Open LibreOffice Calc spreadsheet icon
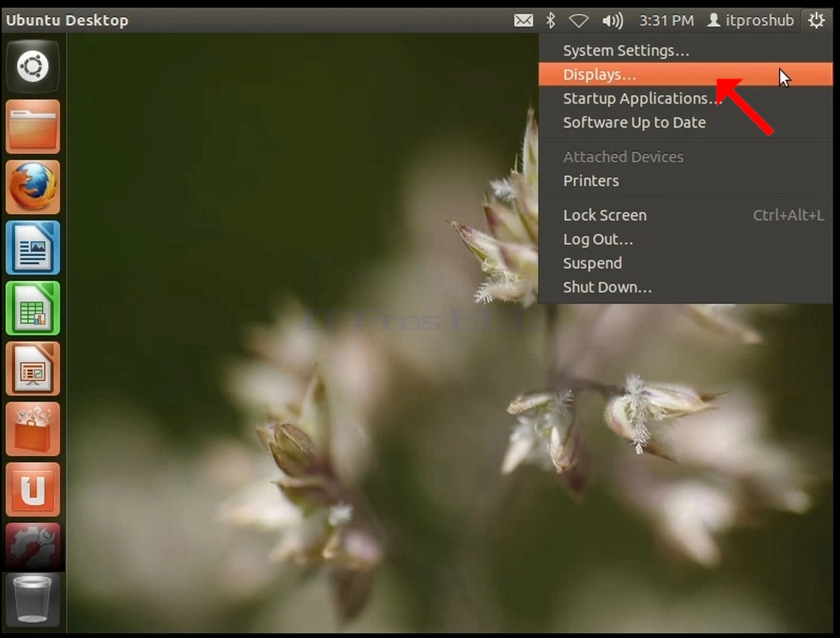This screenshot has width=840, height=638. coord(33,308)
